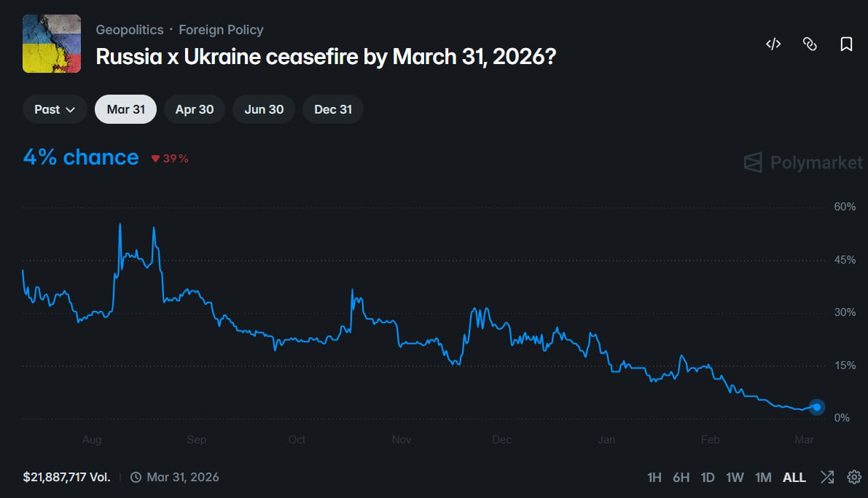Copy the market link icon
868x498 pixels.
(810, 44)
